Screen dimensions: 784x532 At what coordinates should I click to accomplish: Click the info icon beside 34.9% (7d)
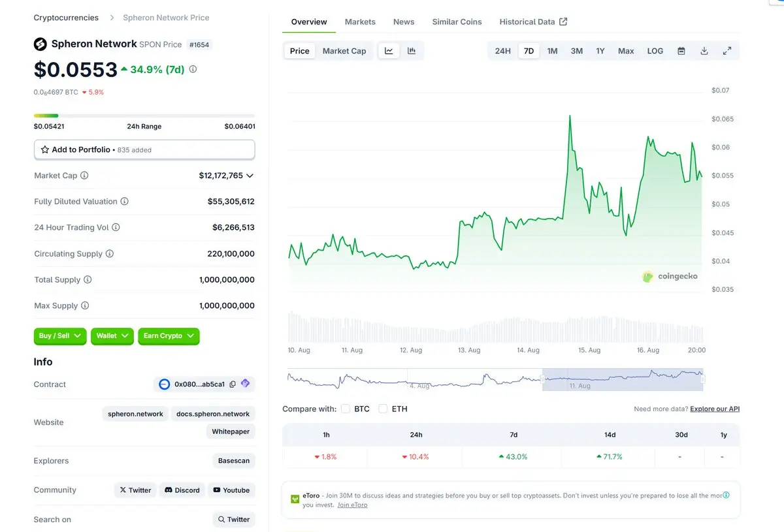[x=193, y=69]
